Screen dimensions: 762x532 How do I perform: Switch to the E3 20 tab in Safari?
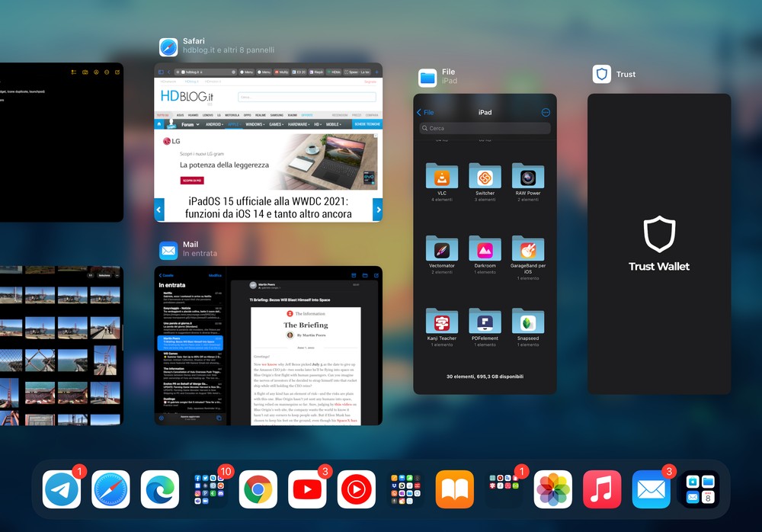click(299, 72)
